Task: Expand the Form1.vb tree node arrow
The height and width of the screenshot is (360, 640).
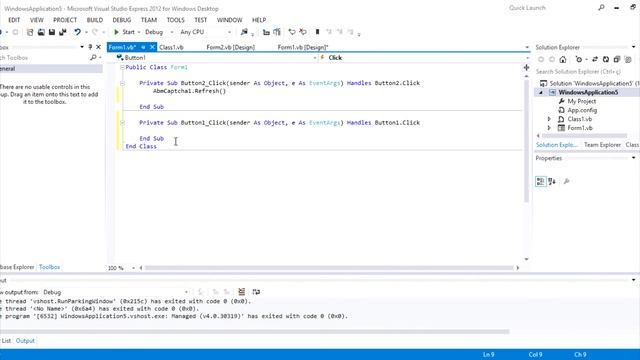Action: point(549,128)
